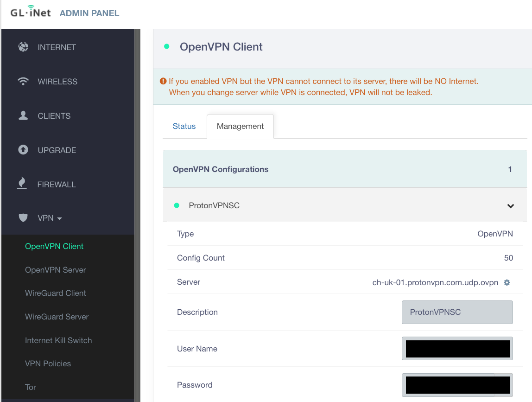The width and height of the screenshot is (532, 402).
Task: Open the UPGRADE menu item
Action: [57, 150]
